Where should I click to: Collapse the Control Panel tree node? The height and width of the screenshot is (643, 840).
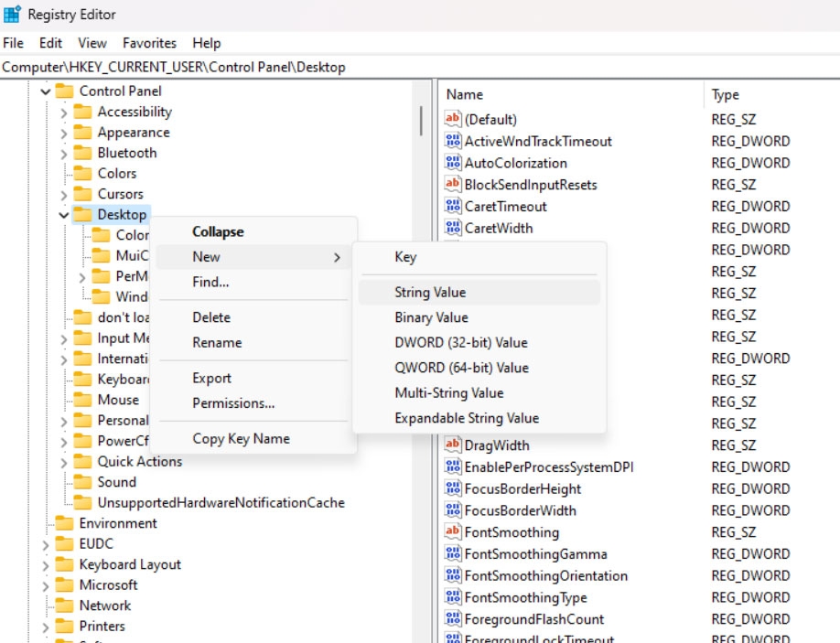click(x=46, y=91)
